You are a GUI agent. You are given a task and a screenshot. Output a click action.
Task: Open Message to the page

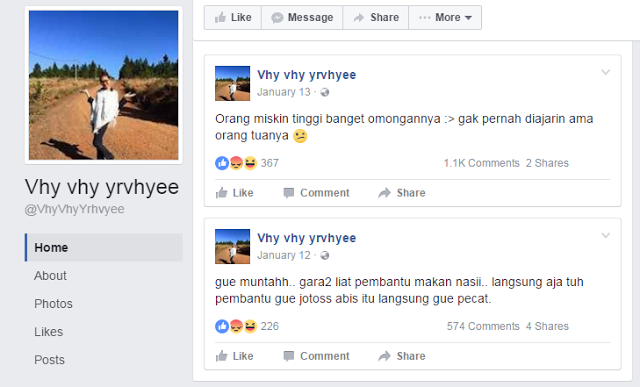coord(302,18)
